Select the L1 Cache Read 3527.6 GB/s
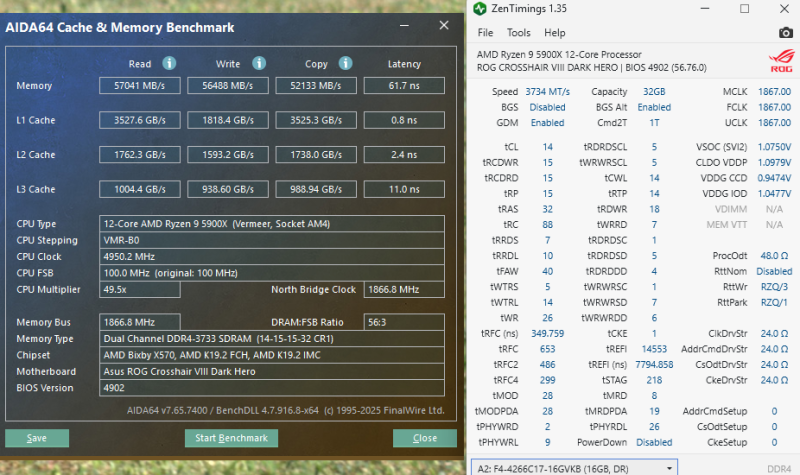The width and height of the screenshot is (800, 475). click(140, 120)
